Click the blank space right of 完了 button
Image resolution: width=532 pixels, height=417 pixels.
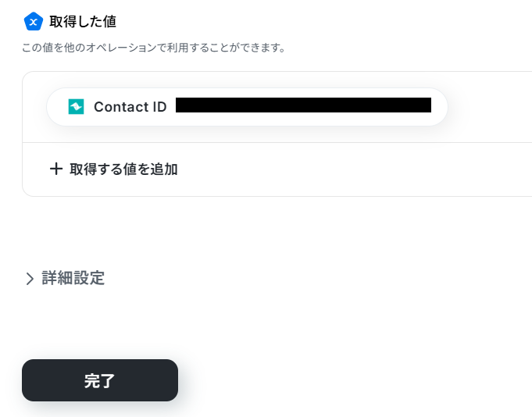click(352, 380)
